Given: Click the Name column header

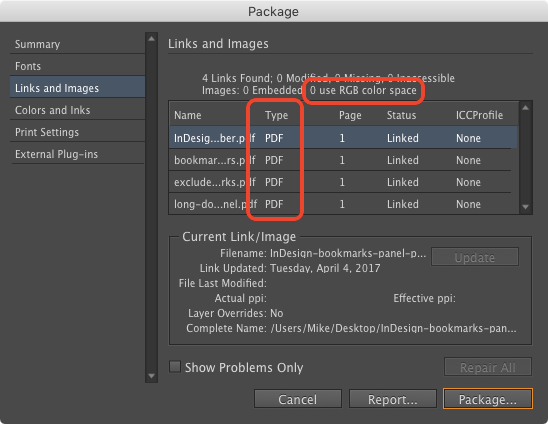Looking at the screenshot, I should pyautogui.click(x=188, y=115).
